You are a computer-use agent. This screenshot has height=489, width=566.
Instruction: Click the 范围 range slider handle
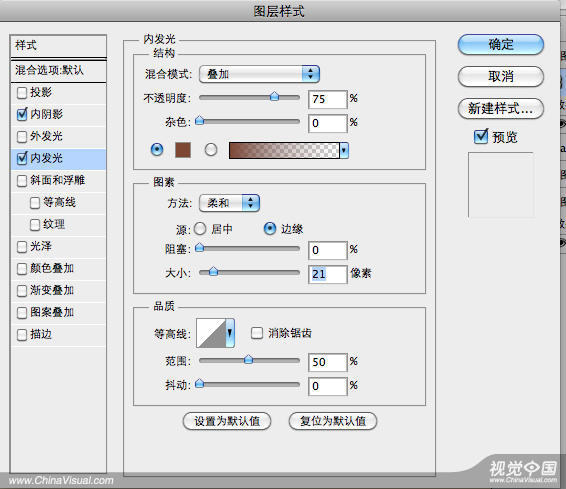(248, 359)
